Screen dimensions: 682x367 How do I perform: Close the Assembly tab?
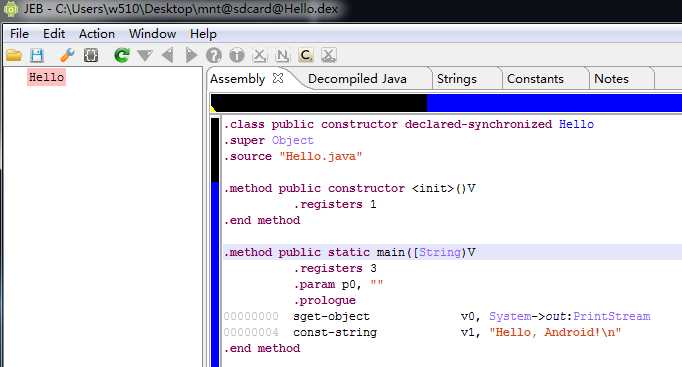tap(278, 78)
